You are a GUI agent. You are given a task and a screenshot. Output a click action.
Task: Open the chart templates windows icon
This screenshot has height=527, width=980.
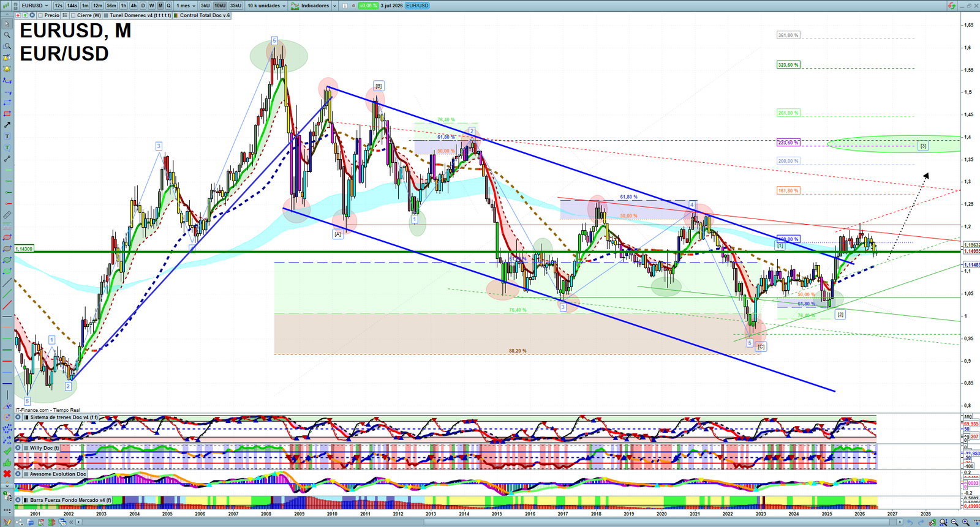point(62,522)
